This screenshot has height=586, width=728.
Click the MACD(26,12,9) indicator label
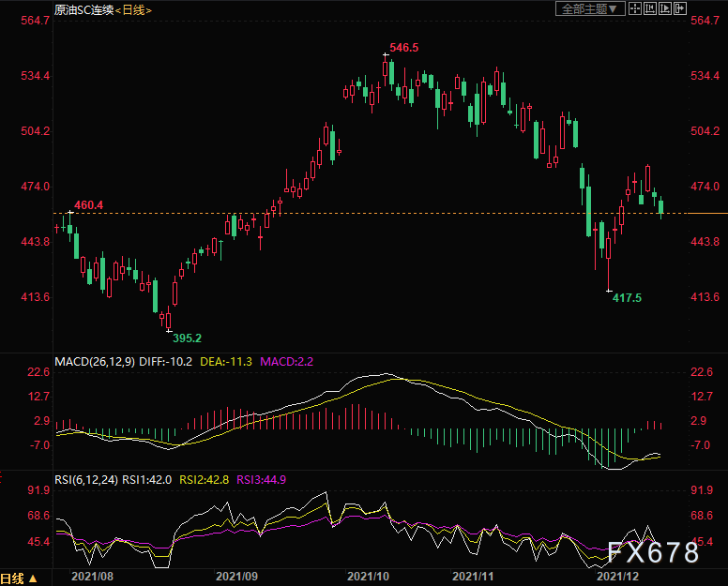95,361
